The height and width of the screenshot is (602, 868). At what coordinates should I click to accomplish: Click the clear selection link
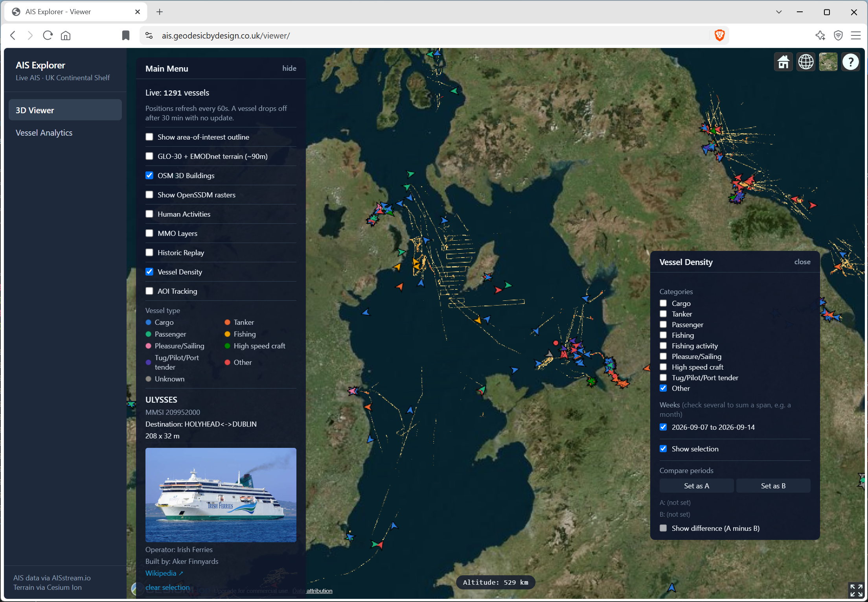click(167, 587)
